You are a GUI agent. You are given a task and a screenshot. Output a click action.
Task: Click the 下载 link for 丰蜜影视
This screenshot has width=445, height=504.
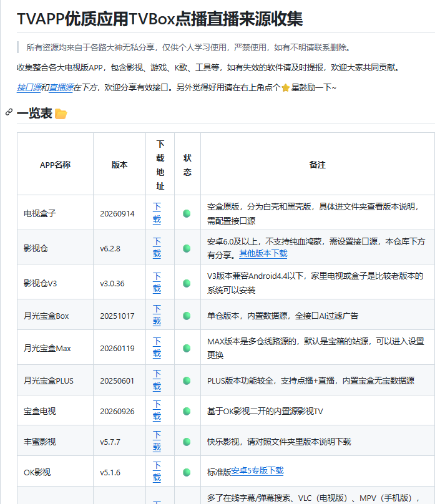pos(157,442)
